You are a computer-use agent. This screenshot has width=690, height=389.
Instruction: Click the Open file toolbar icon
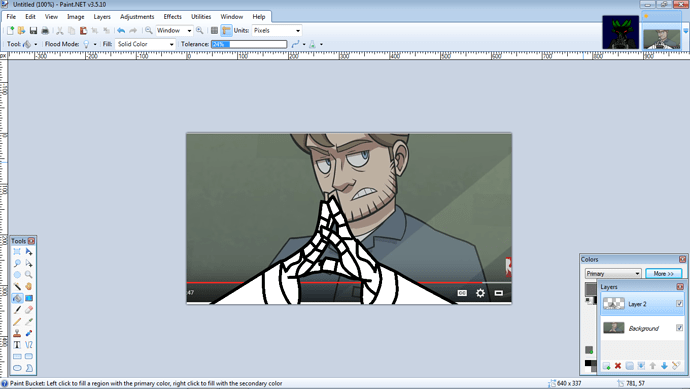tap(21, 30)
